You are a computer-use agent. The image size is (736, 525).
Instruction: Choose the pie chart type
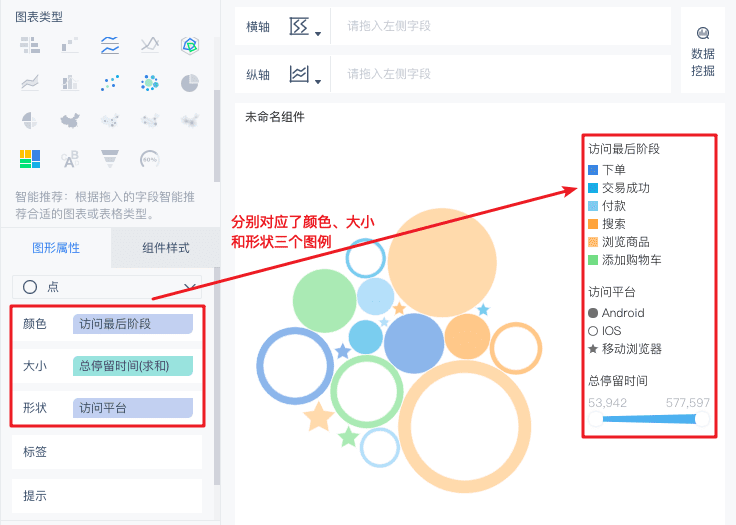[x=190, y=83]
